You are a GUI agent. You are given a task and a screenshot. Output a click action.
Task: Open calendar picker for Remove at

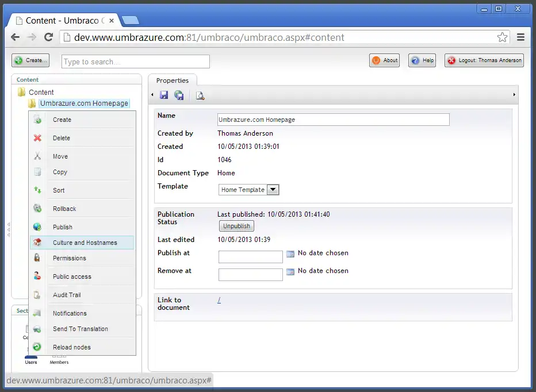pos(290,272)
